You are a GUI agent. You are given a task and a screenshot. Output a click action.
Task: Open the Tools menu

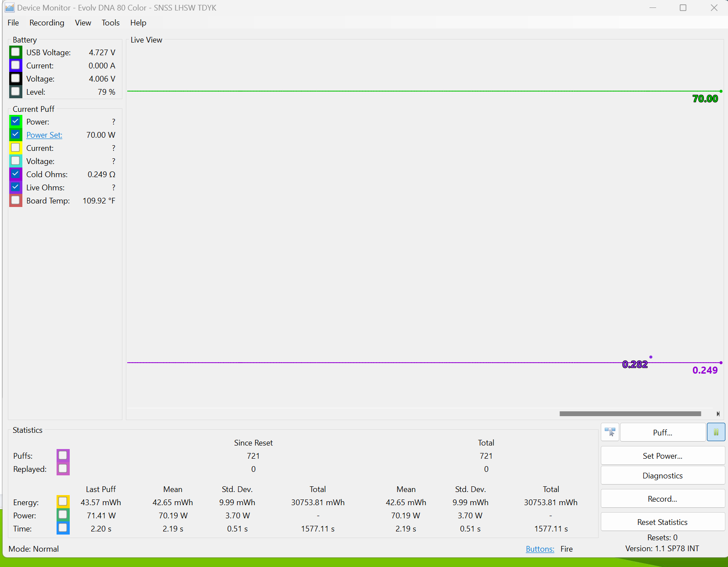[111, 23]
